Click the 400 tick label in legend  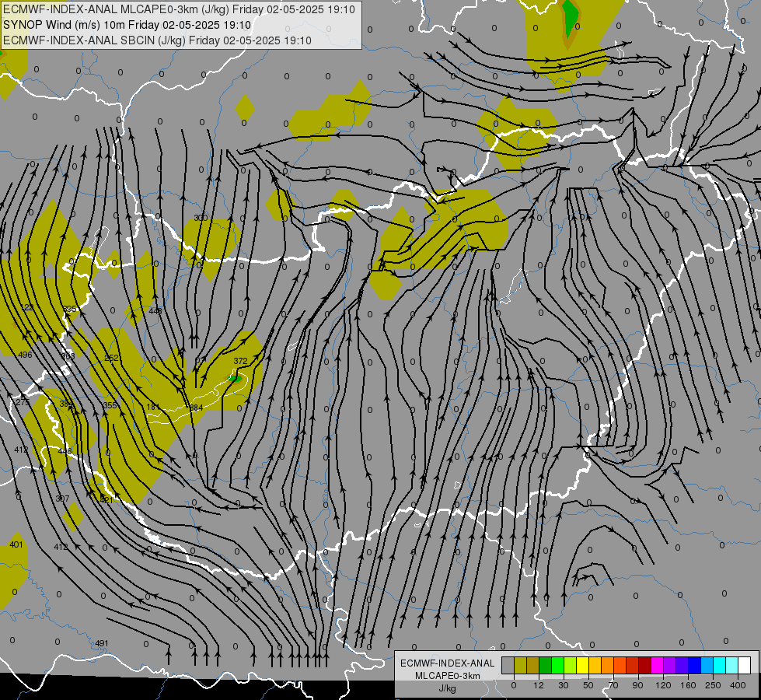click(738, 685)
